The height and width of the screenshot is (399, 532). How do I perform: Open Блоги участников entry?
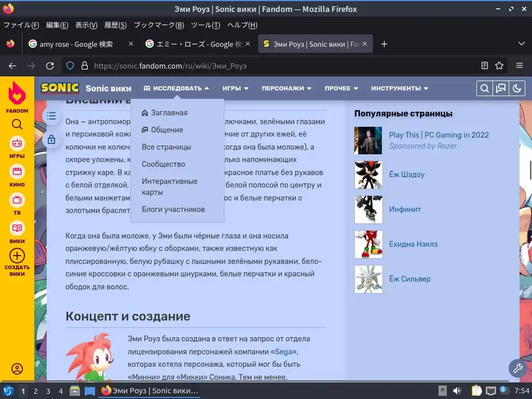coord(173,209)
